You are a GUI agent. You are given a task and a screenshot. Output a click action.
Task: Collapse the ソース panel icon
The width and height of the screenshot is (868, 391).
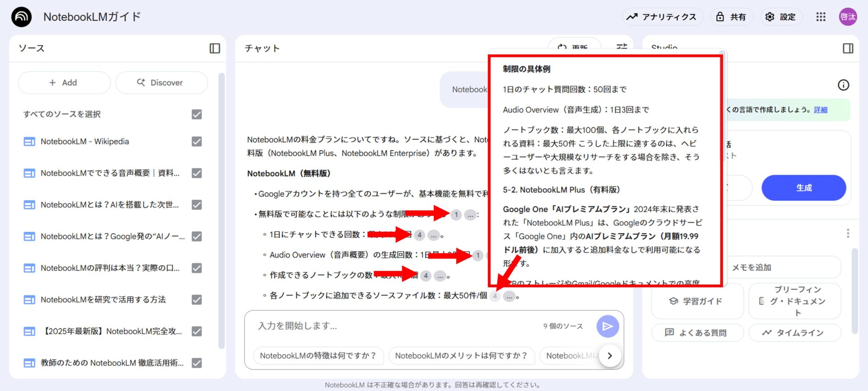(x=215, y=48)
